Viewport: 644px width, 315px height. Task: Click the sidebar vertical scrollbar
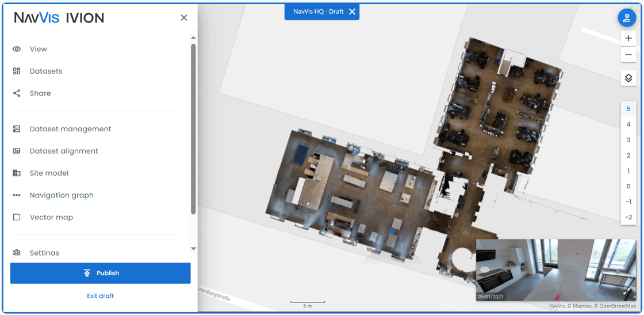(193, 129)
